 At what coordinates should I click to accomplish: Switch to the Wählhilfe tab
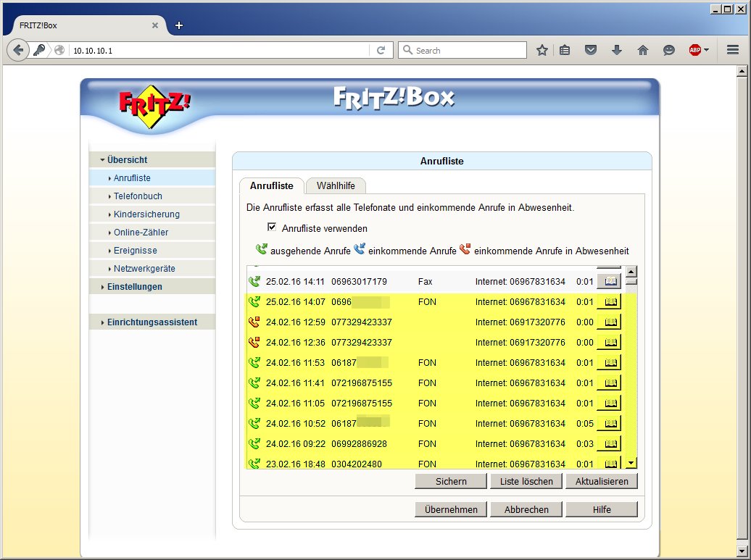click(336, 185)
